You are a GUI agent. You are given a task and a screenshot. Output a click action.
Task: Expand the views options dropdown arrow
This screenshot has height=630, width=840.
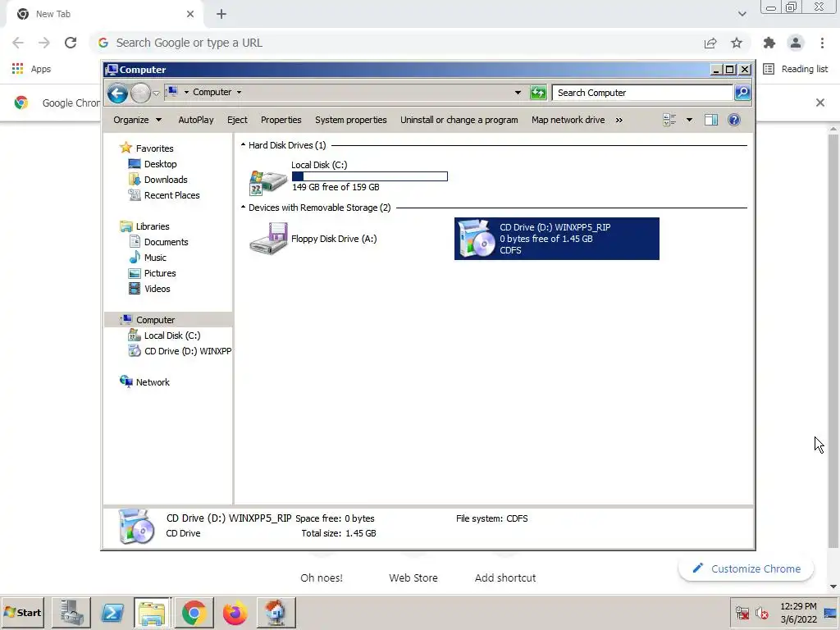pos(689,120)
